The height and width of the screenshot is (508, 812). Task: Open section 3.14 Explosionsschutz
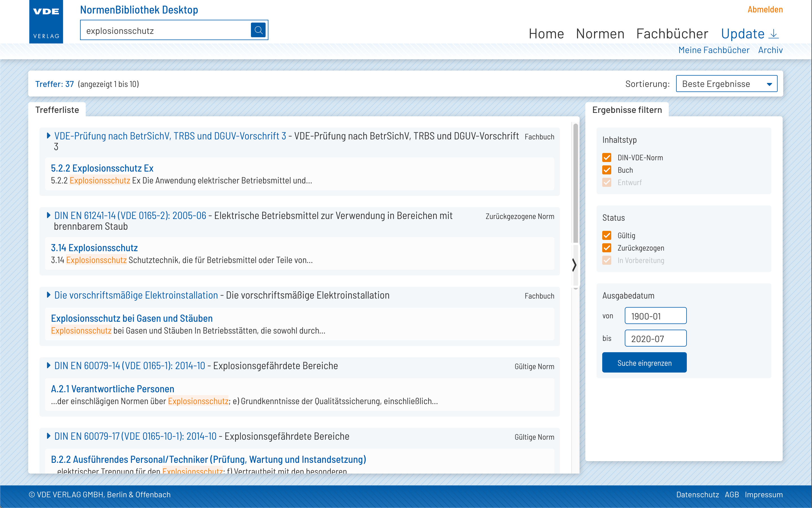point(94,248)
